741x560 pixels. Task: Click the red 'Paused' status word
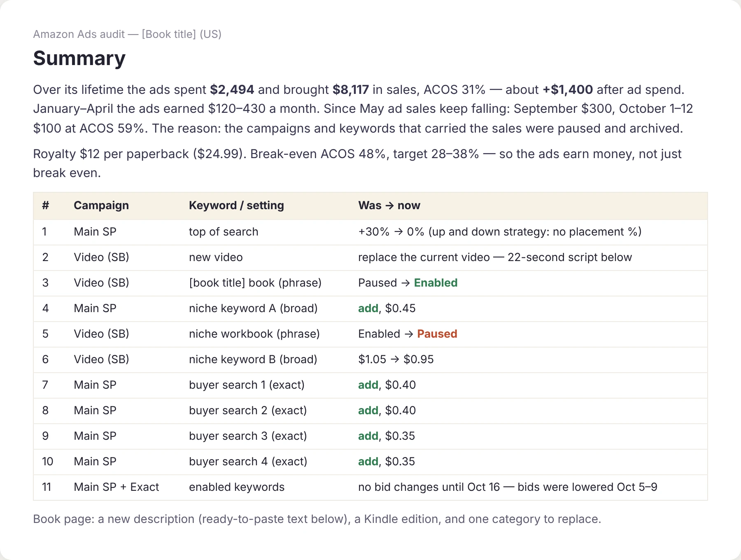pos(437,334)
